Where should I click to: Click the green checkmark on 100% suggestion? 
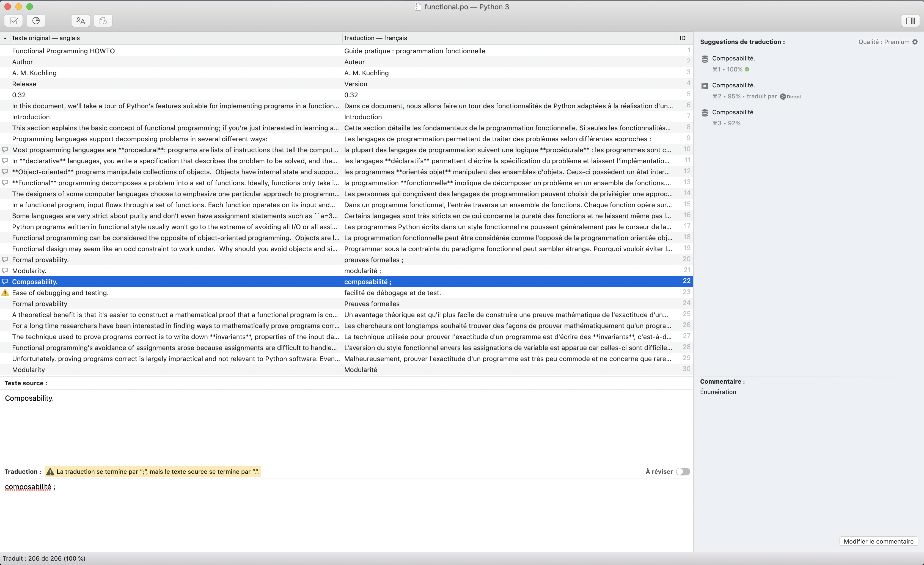click(x=747, y=69)
